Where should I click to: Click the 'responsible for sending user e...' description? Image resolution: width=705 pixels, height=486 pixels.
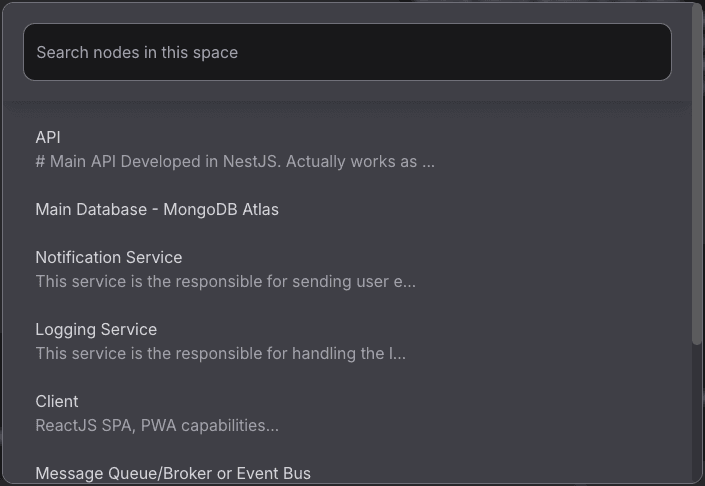(225, 281)
